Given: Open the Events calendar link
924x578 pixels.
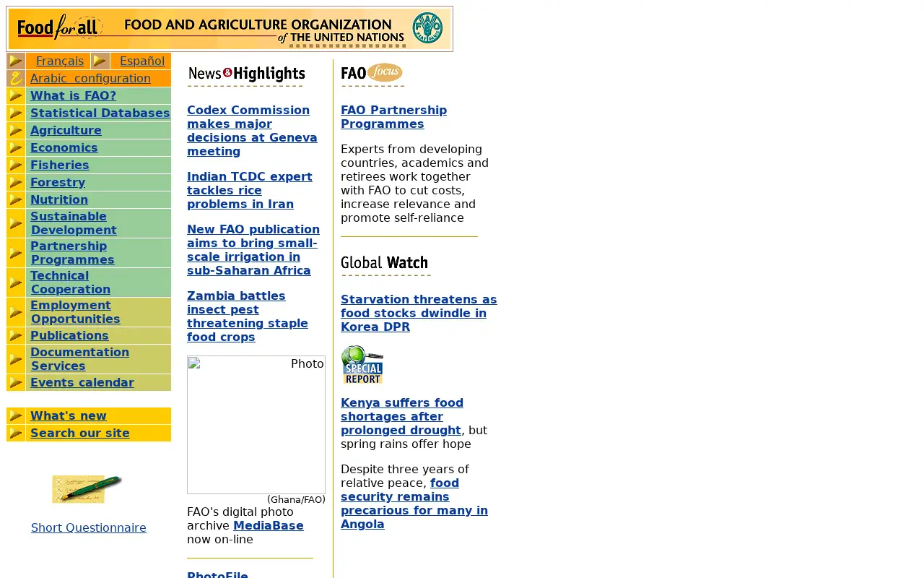Looking at the screenshot, I should pos(82,383).
